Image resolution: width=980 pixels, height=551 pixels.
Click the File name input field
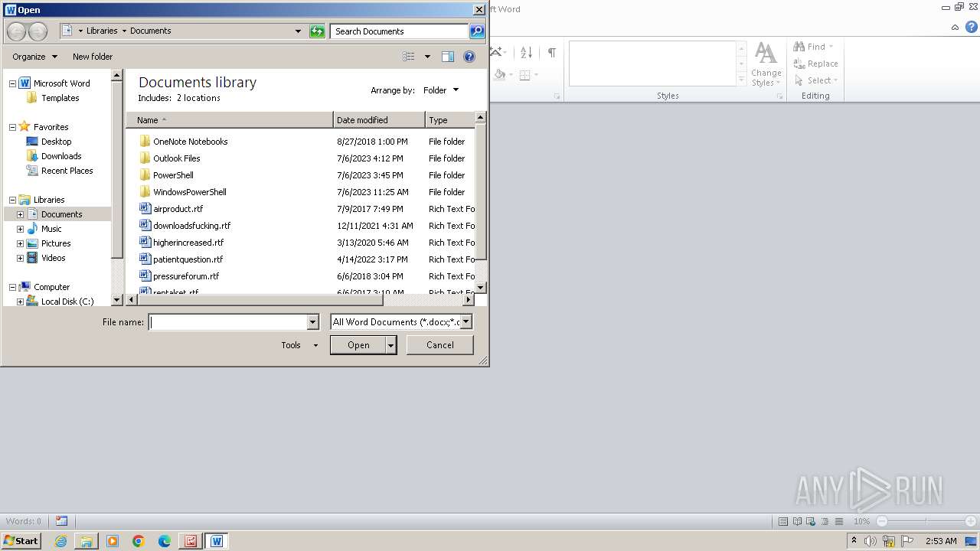(x=227, y=322)
